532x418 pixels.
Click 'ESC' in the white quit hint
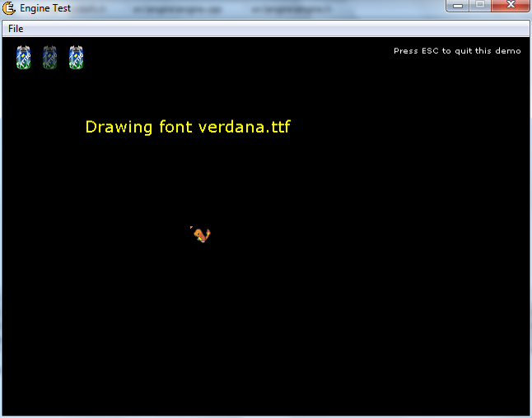pyautogui.click(x=431, y=51)
